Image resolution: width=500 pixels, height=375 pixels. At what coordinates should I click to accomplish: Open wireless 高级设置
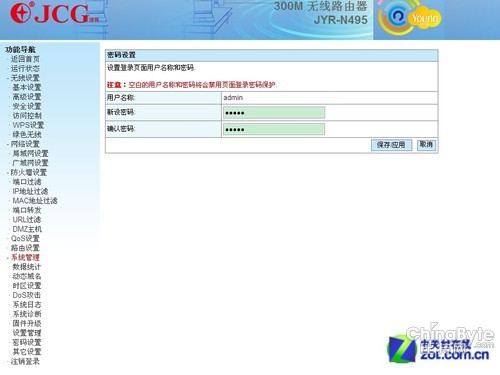pos(27,97)
